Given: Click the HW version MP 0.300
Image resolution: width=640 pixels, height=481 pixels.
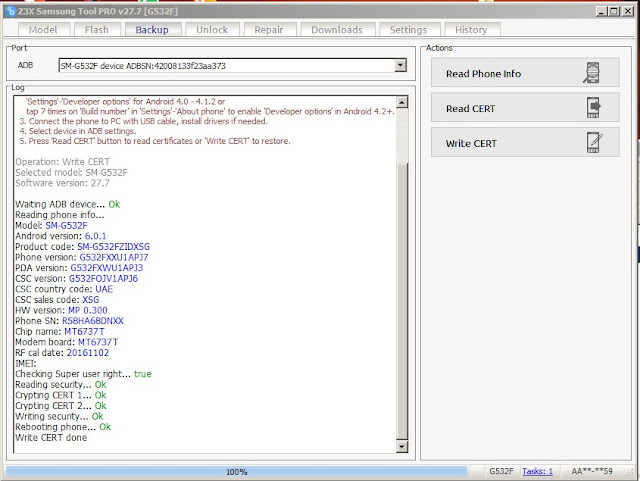Looking at the screenshot, I should (88, 310).
